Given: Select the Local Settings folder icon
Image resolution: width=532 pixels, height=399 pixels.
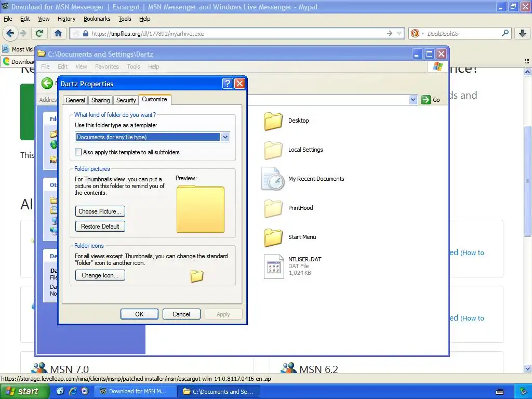Looking at the screenshot, I should 273,150.
